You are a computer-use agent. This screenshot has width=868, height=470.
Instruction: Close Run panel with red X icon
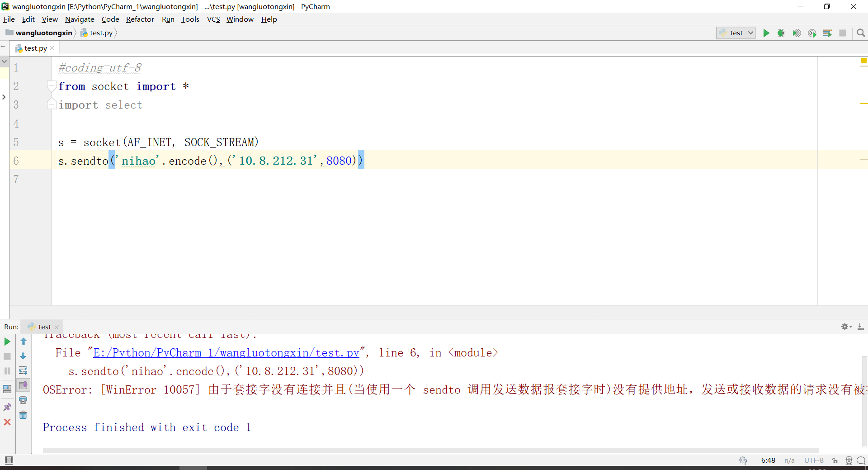point(7,422)
